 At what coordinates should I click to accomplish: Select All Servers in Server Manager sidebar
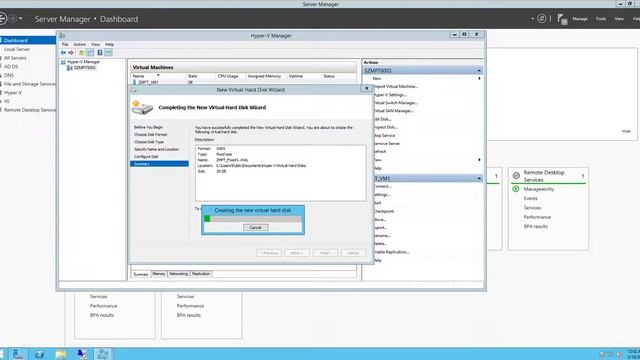(15, 58)
